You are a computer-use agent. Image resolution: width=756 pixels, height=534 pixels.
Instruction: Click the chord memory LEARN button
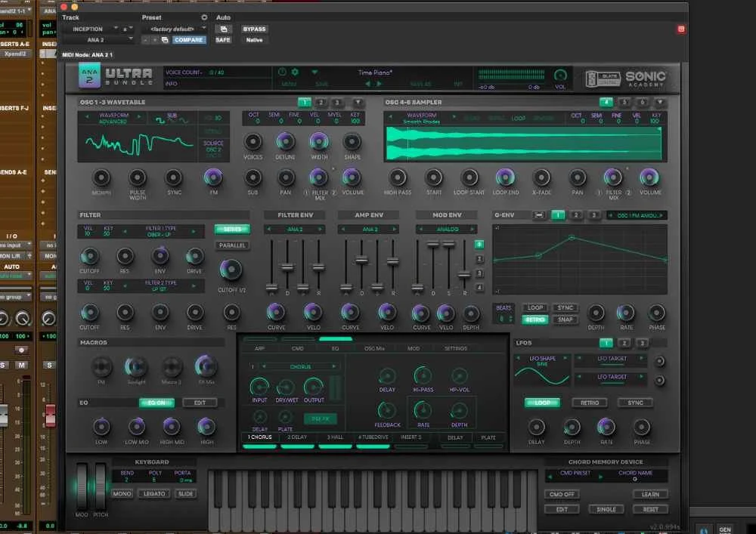pos(650,495)
